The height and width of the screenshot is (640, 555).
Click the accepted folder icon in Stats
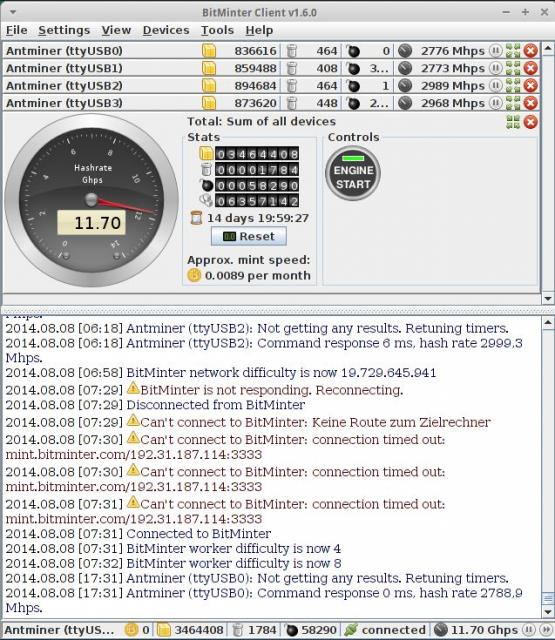206,153
